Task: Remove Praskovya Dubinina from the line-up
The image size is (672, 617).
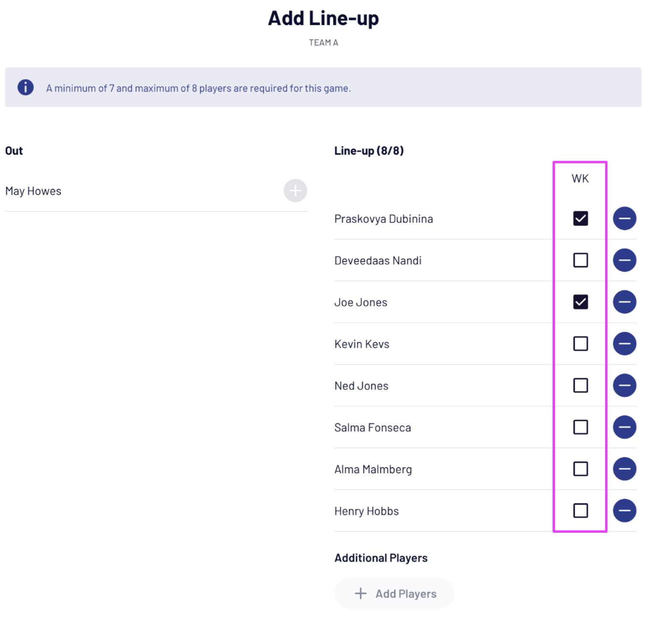Action: [624, 218]
